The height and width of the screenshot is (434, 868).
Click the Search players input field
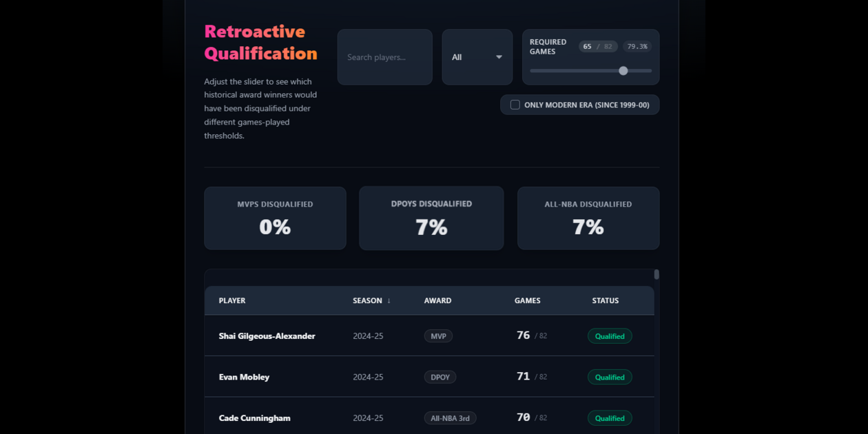tap(384, 57)
